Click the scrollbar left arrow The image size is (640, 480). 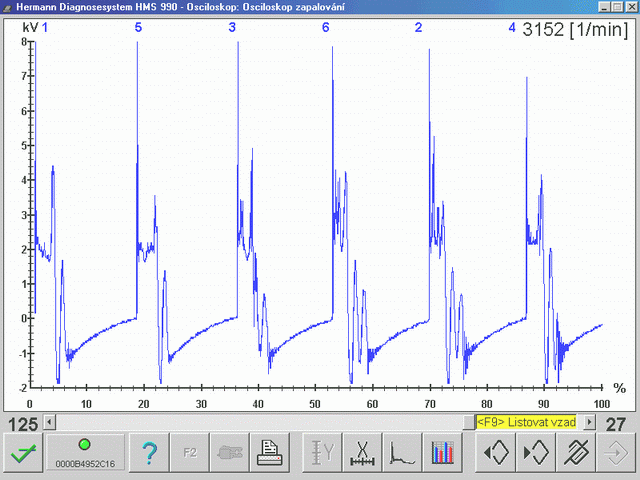[50, 422]
